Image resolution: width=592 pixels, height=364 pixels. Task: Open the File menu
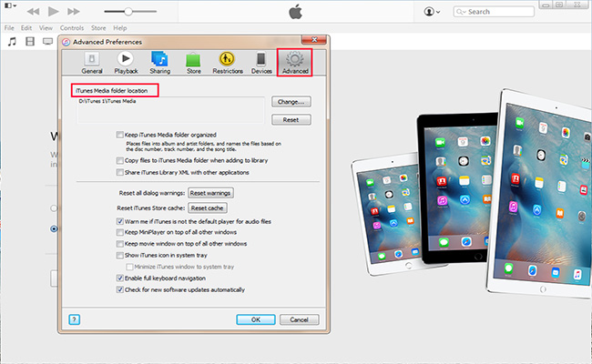[9, 28]
